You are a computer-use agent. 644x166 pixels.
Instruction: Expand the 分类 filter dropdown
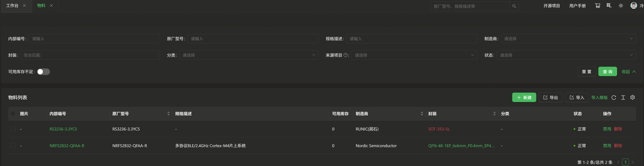click(249, 55)
